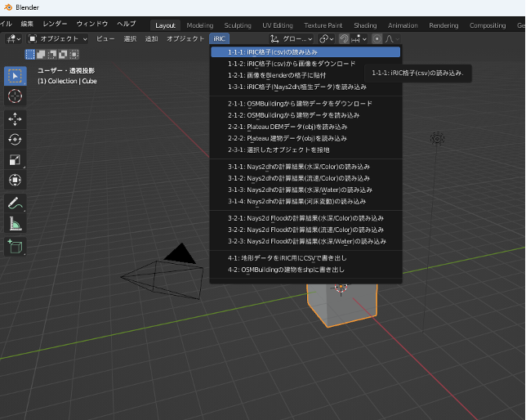Image resolution: width=526 pixels, height=420 pixels.
Task: Open the 編集 menu
Action: (x=27, y=24)
